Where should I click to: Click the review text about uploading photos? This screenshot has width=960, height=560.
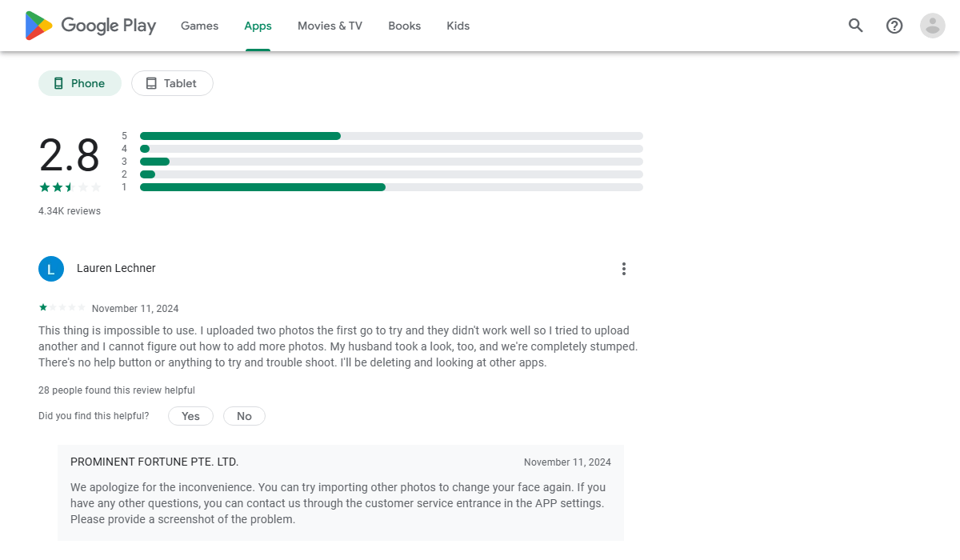338,346
